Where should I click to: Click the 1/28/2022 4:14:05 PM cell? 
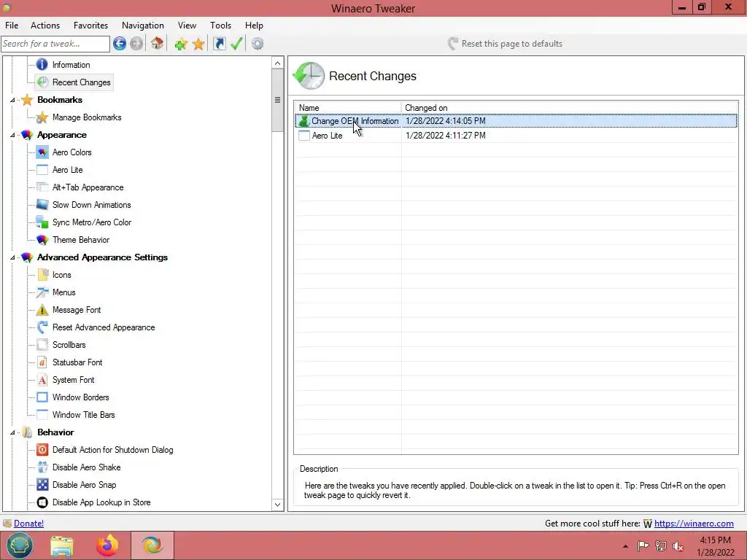coord(446,121)
